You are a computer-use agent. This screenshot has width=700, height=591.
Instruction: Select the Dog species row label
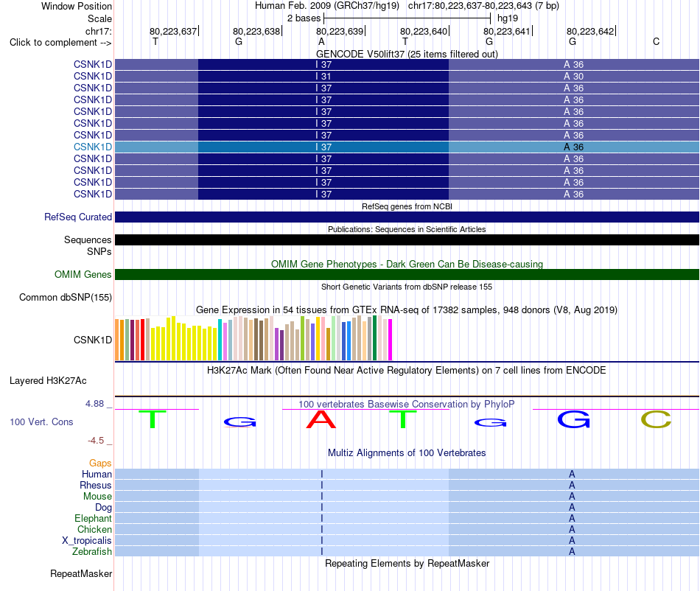[103, 508]
